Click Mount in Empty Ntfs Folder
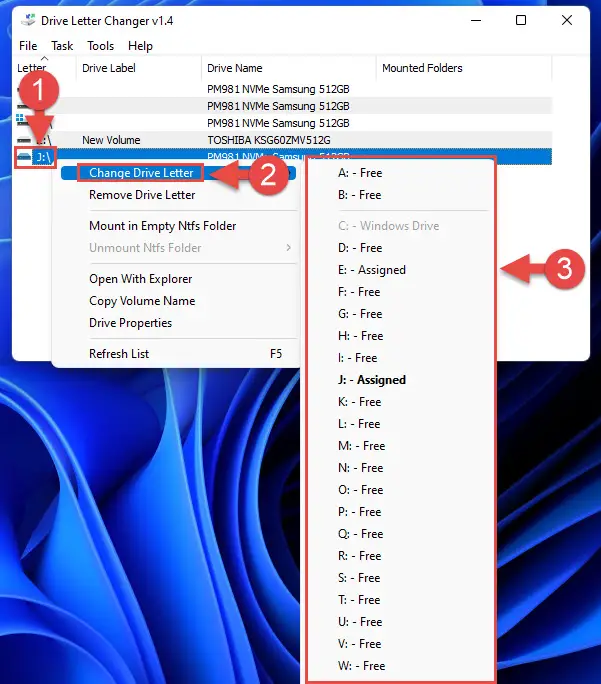 tap(163, 226)
